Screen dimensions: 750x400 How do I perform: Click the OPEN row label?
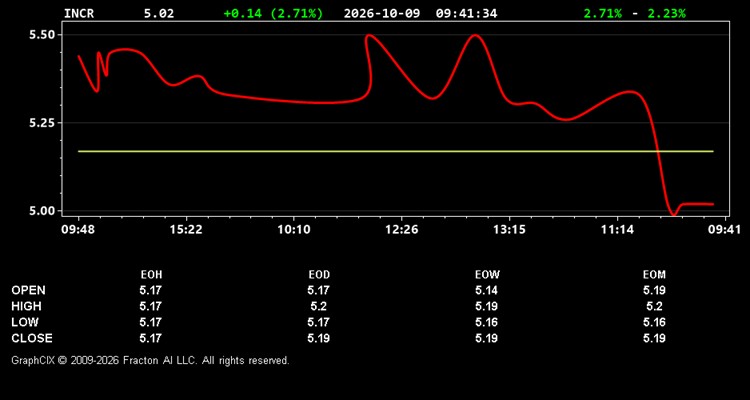[29, 290]
